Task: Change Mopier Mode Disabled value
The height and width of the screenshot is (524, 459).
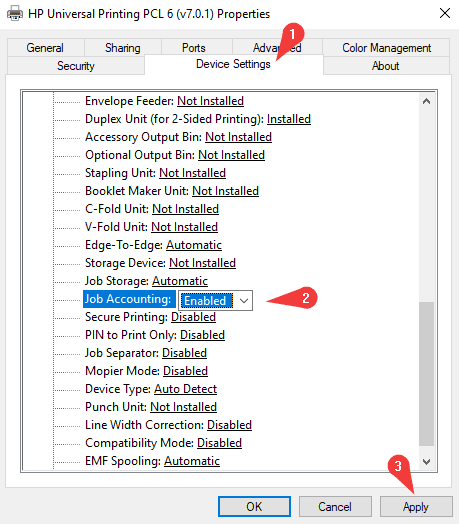Action: [x=185, y=371]
